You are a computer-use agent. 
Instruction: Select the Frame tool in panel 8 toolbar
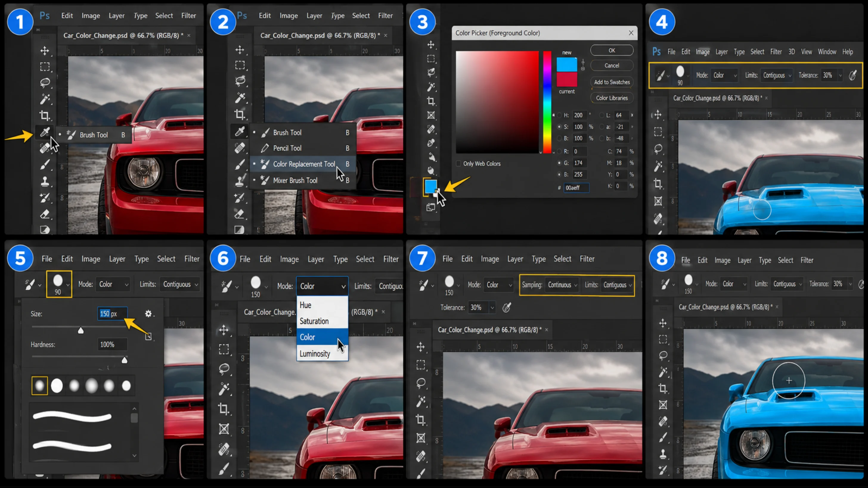(663, 405)
